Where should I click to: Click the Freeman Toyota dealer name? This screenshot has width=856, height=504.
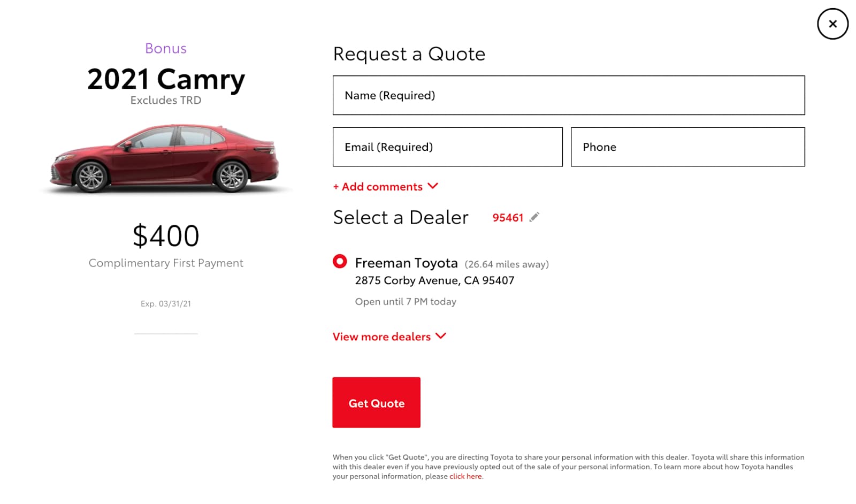406,262
